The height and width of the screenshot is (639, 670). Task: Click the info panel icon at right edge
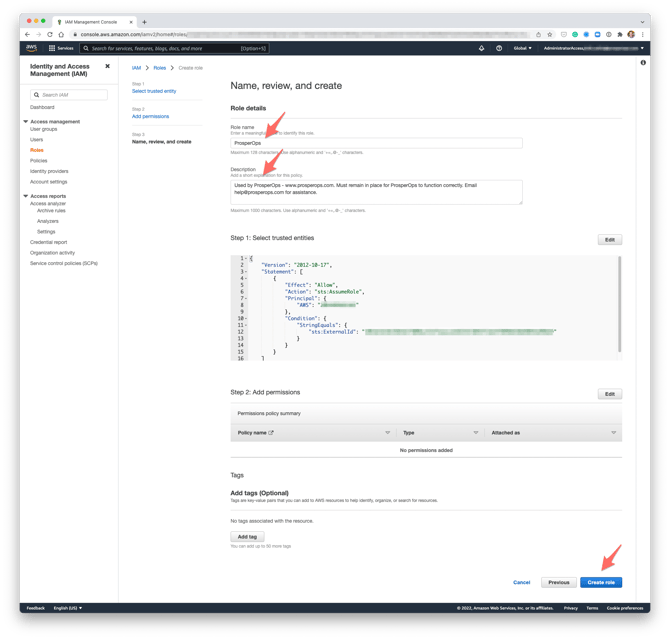coord(643,63)
